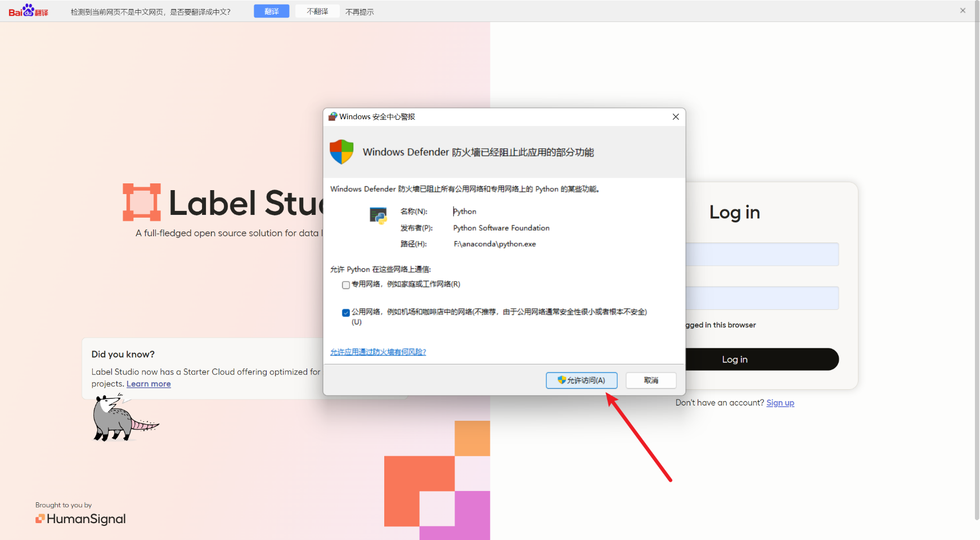Click 允许访问(A) to allow access
This screenshot has width=980, height=540.
(x=582, y=380)
